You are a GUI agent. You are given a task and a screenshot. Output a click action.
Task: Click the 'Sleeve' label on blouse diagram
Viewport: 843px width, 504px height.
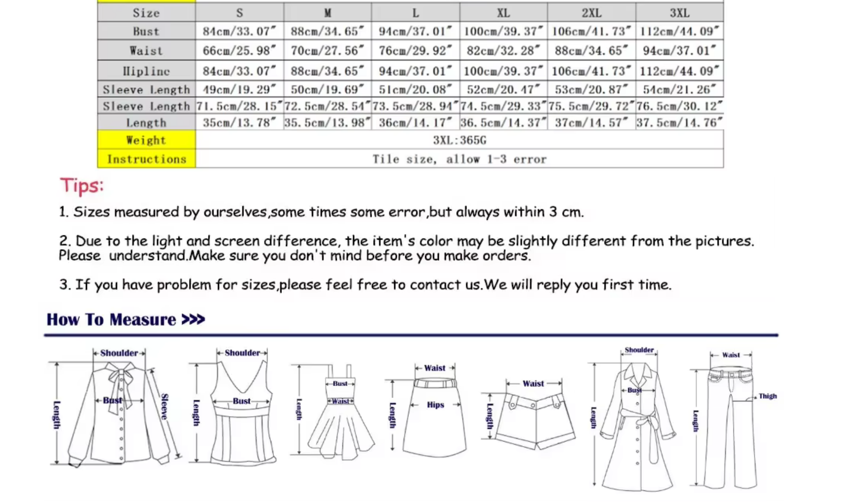(x=164, y=407)
